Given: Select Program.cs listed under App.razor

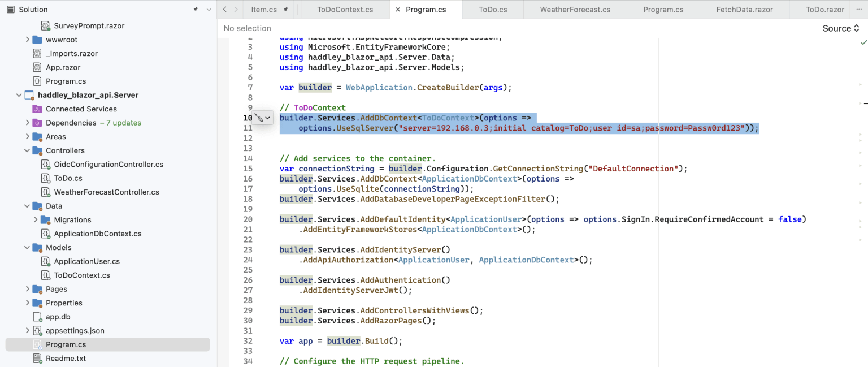Looking at the screenshot, I should point(66,81).
